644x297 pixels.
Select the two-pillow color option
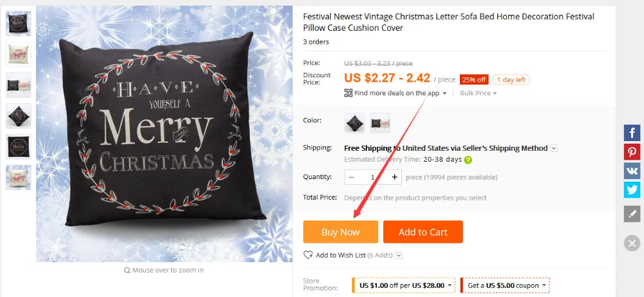[380, 123]
